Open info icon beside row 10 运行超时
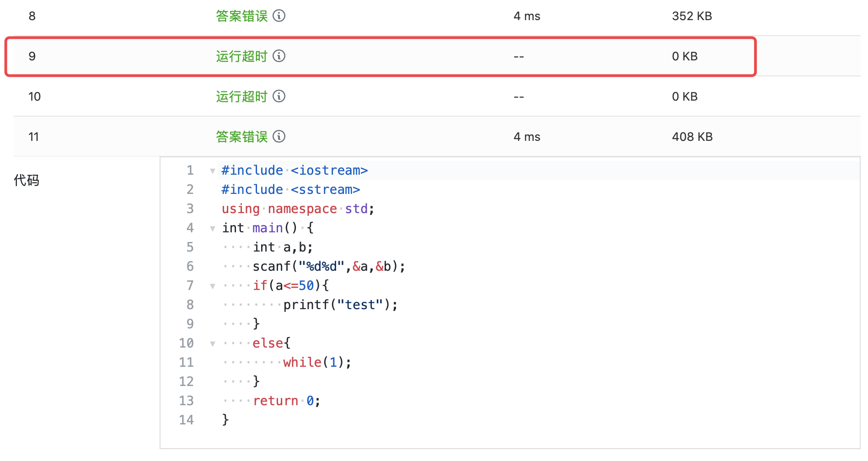Viewport: 868px width, 461px height. 279,96
